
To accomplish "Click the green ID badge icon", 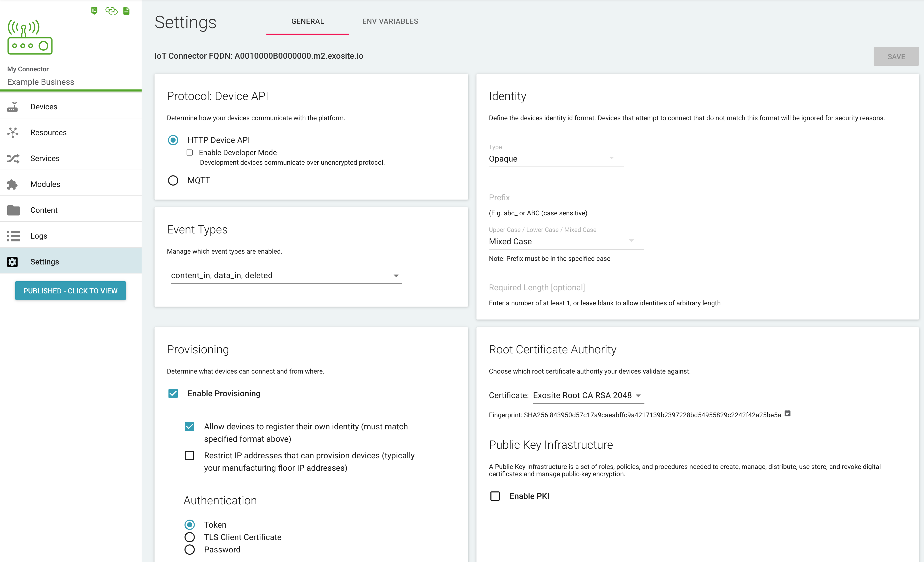I will 94,11.
